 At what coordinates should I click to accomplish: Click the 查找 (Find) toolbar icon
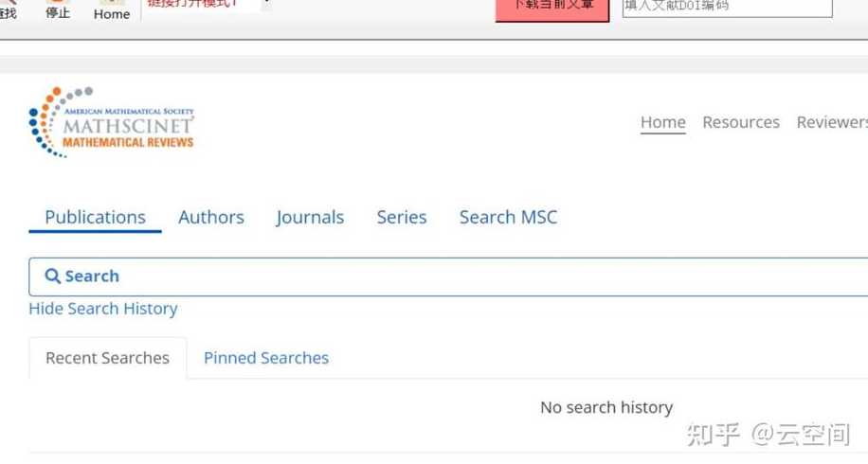coord(8,9)
